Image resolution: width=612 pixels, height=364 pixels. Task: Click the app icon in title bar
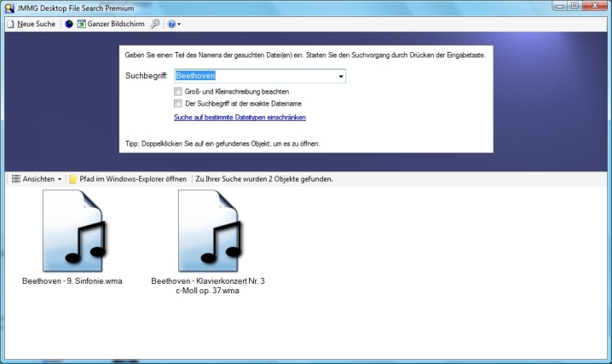pyautogui.click(x=9, y=7)
